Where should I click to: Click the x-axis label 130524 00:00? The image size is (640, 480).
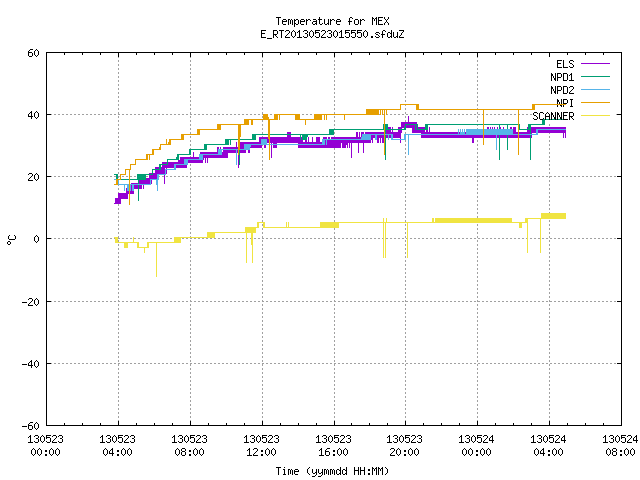tap(476, 446)
